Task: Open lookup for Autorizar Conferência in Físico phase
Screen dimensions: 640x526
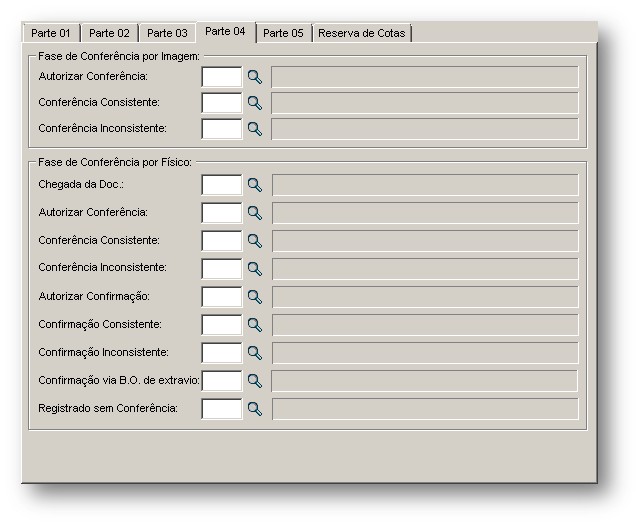Action: click(255, 213)
